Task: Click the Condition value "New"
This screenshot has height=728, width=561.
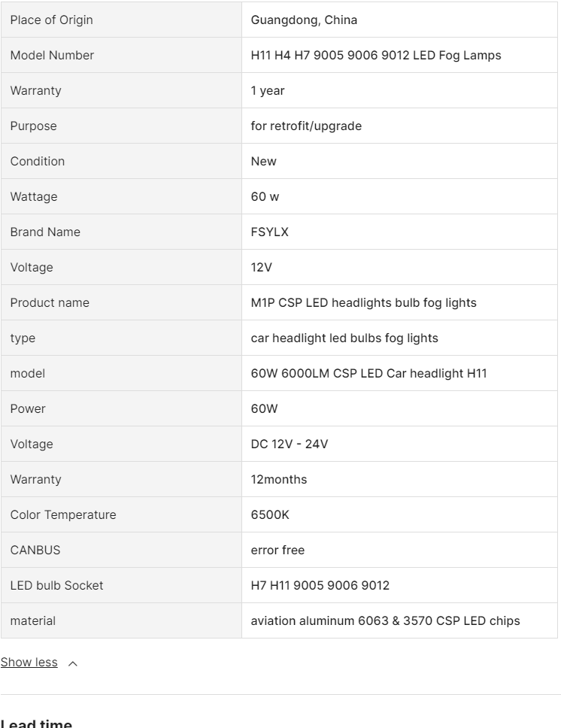Action: [x=263, y=162]
